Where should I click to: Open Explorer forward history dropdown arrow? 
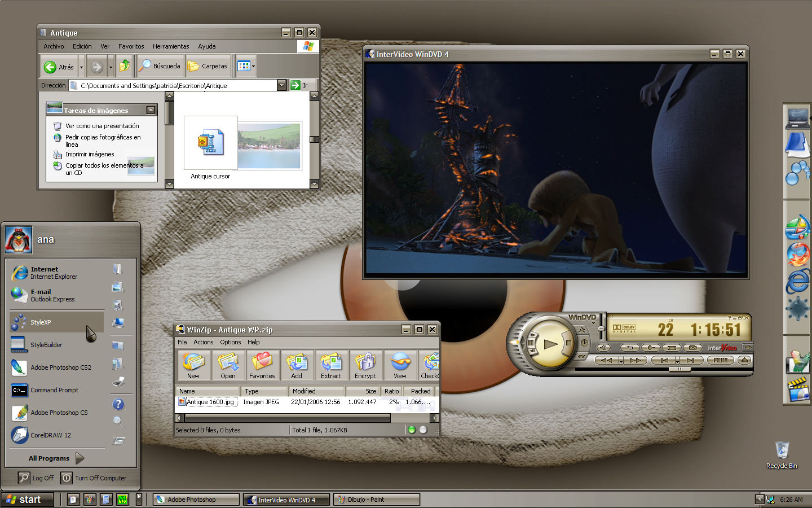pyautogui.click(x=111, y=67)
